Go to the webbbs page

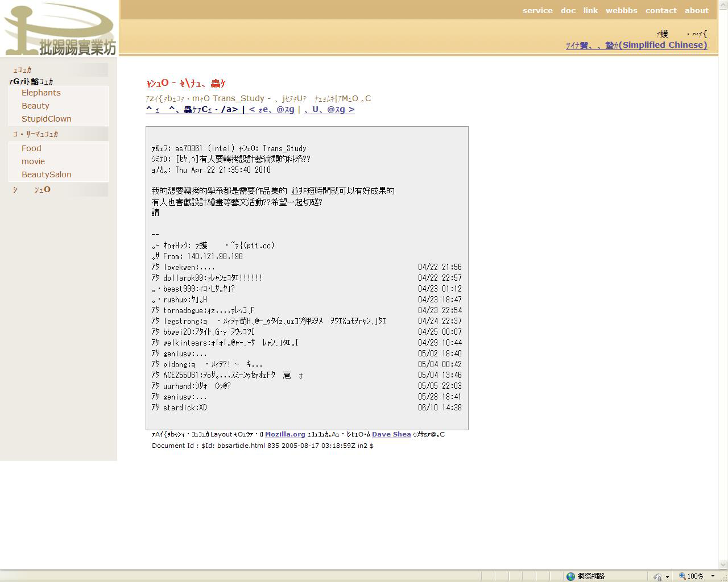[622, 10]
